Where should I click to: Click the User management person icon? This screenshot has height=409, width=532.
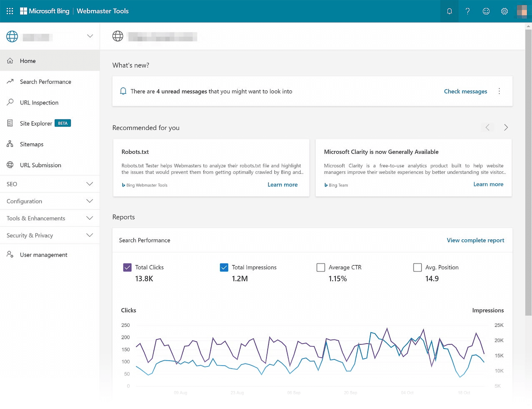click(10, 254)
